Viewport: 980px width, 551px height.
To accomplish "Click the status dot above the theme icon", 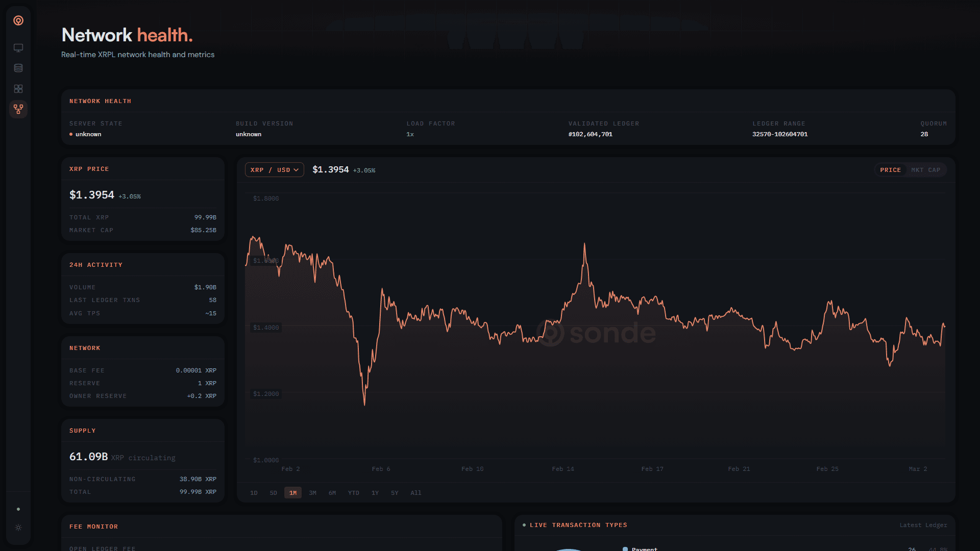I will pyautogui.click(x=18, y=509).
